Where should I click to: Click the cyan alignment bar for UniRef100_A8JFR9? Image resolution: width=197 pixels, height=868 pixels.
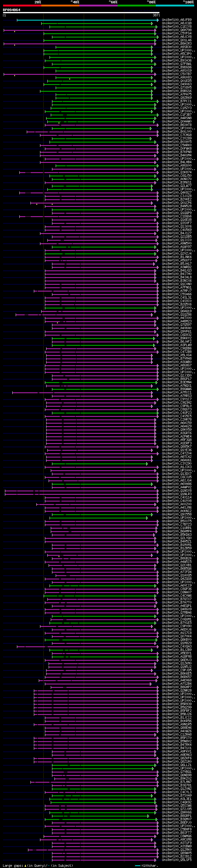click(87, 20)
